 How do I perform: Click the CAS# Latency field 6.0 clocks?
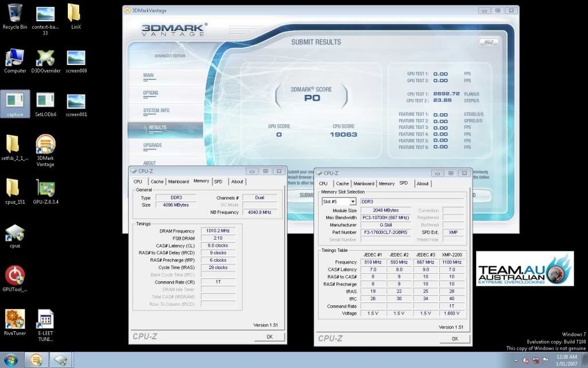click(x=218, y=246)
